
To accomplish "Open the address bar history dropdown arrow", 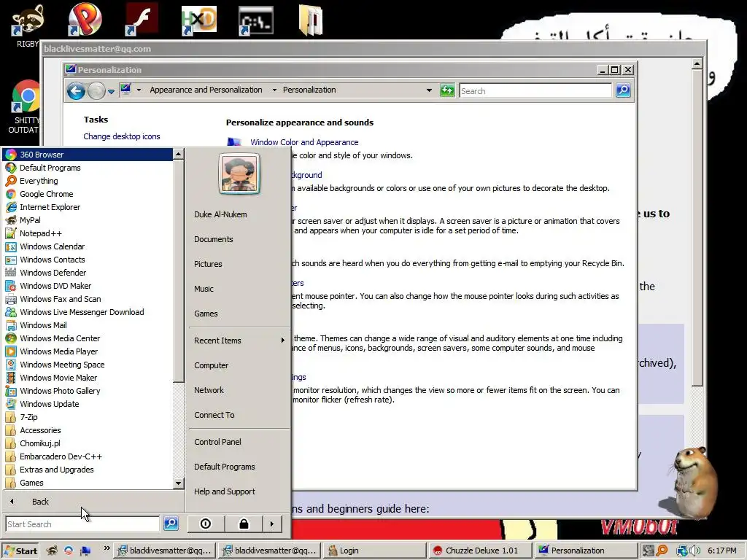I will pyautogui.click(x=429, y=90).
